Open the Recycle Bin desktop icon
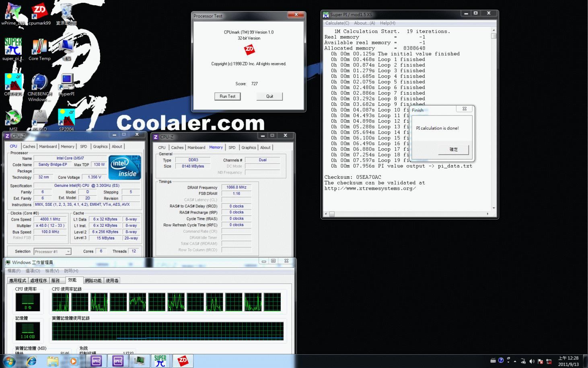The height and width of the screenshot is (368, 588). 66,14
